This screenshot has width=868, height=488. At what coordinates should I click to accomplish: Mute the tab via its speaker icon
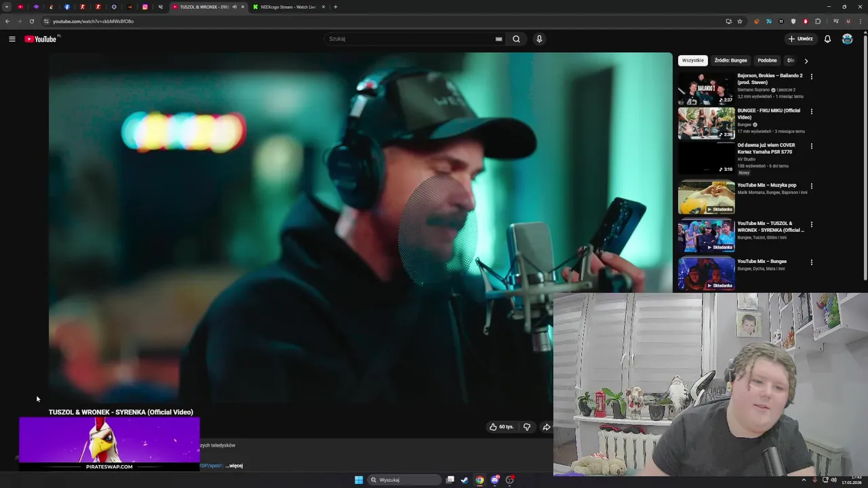pos(235,7)
